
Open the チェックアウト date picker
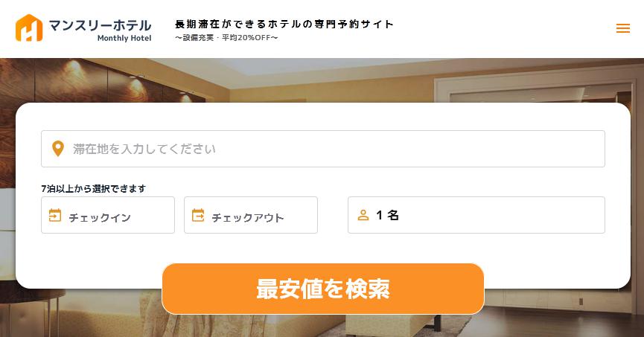point(251,215)
